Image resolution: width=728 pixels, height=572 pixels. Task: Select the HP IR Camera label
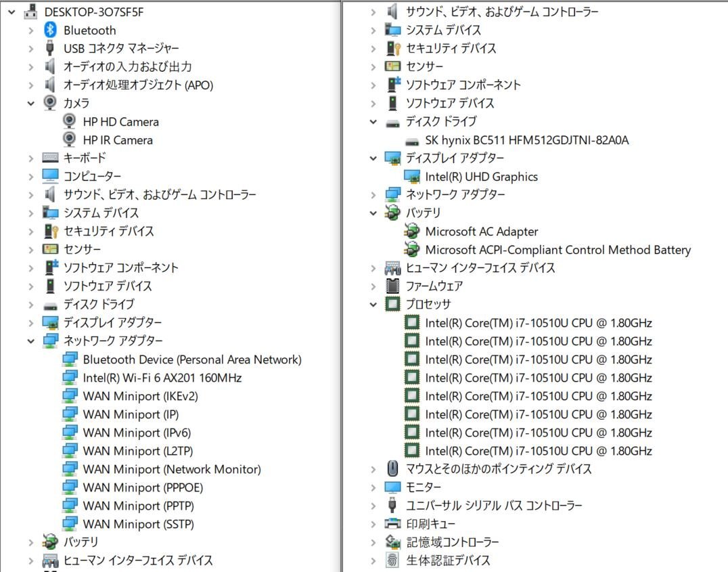click(118, 140)
